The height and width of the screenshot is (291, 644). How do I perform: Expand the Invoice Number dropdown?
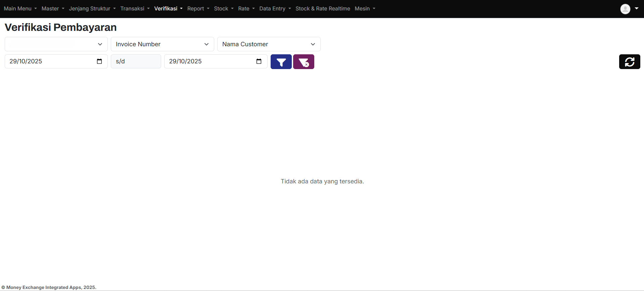(x=162, y=44)
